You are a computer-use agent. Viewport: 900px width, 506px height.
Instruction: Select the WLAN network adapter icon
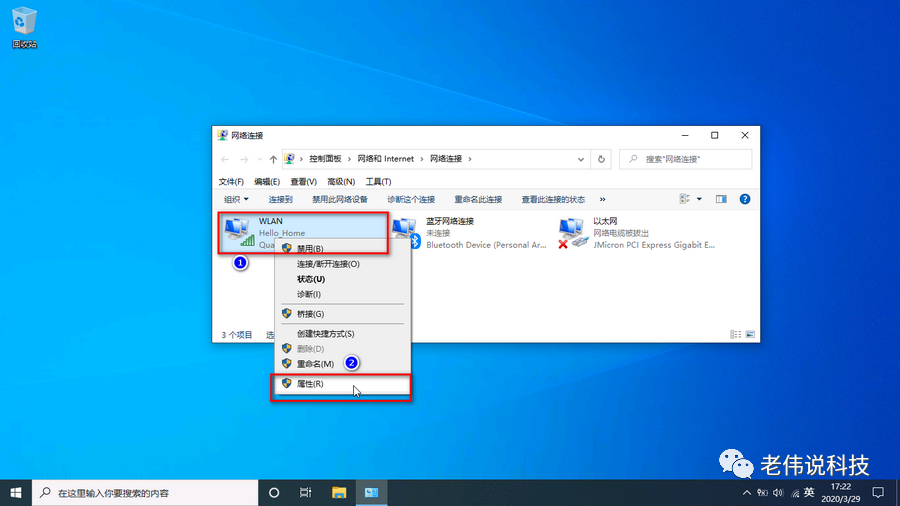tap(239, 232)
